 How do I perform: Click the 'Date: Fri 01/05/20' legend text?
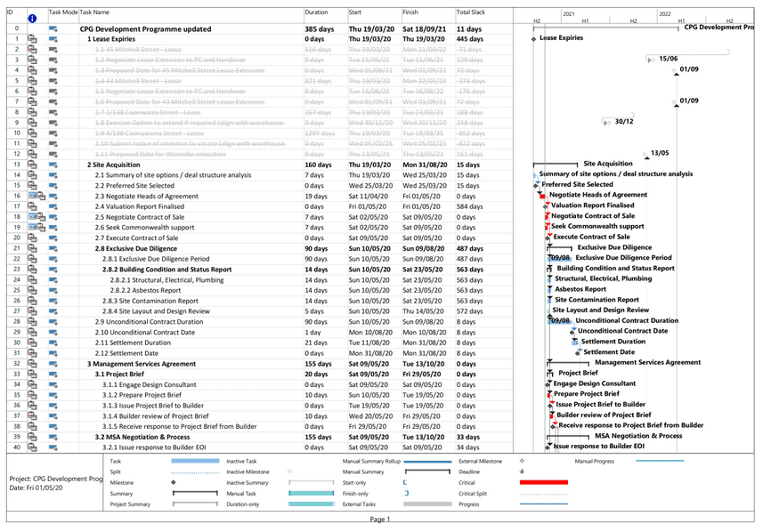[36, 488]
